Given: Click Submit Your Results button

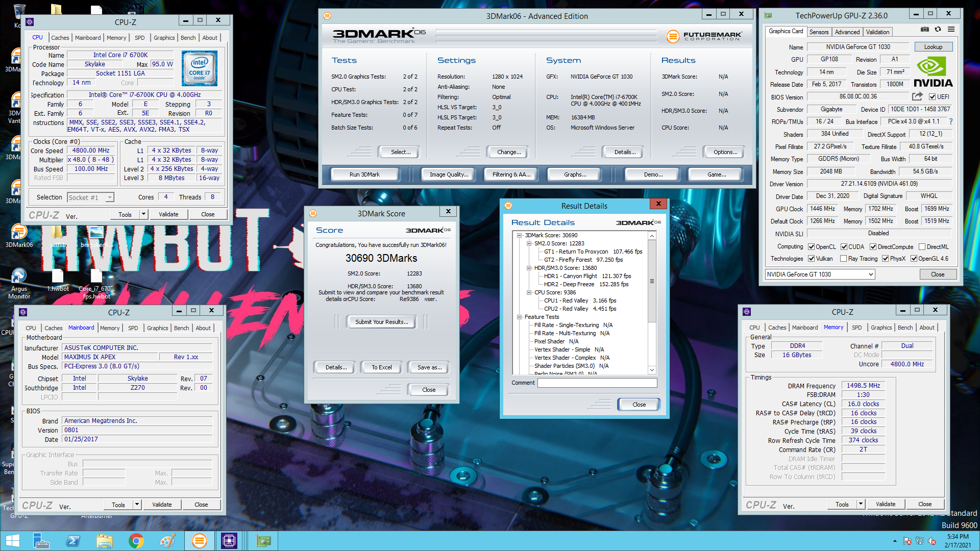Looking at the screenshot, I should [x=381, y=322].
